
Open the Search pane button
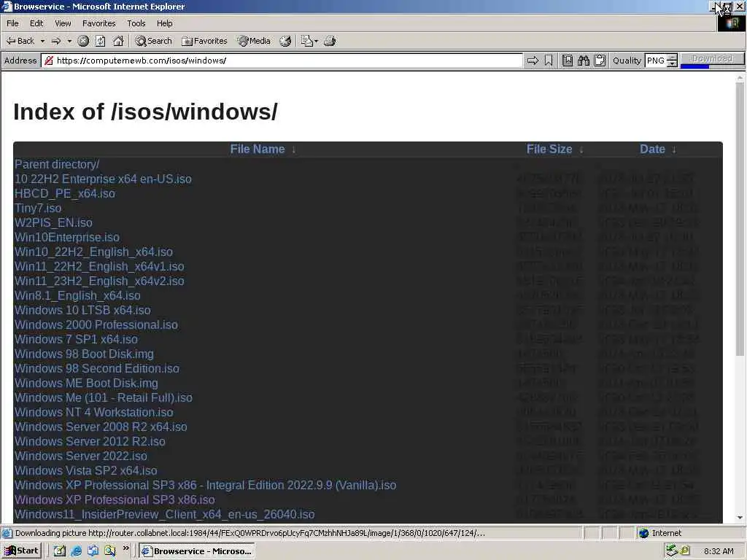point(153,41)
